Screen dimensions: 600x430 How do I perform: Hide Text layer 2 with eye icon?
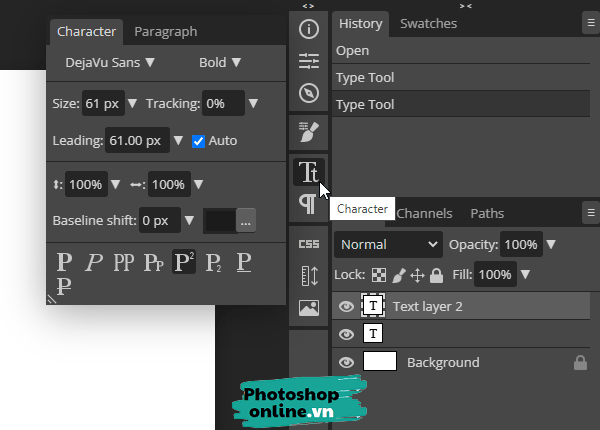click(x=347, y=306)
